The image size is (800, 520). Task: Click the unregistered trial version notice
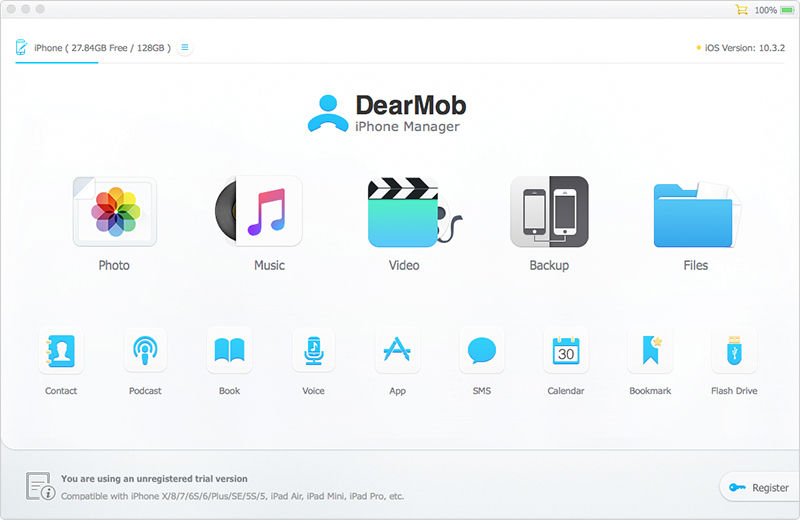click(154, 479)
